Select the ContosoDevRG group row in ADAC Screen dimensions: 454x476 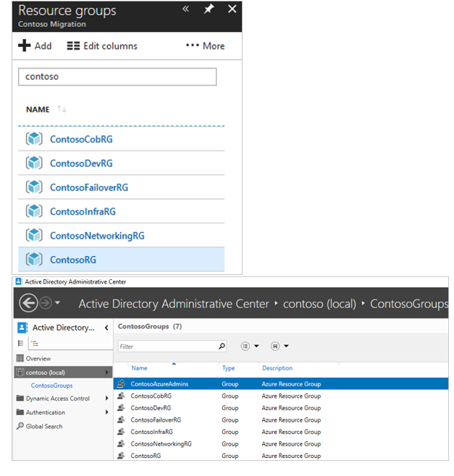click(281, 408)
